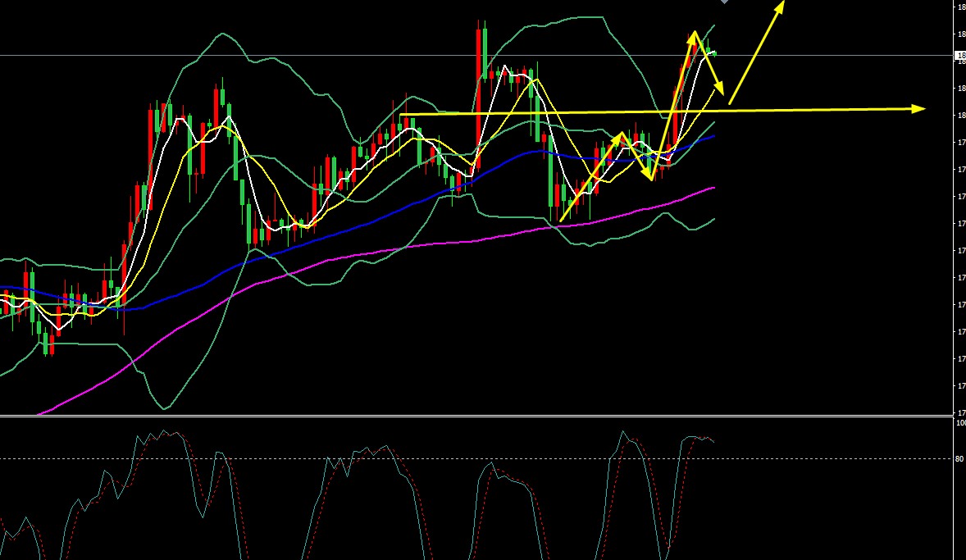Click the left start of horizontal yellow trendline
Viewport: 966px width, 560px height.
(x=402, y=114)
